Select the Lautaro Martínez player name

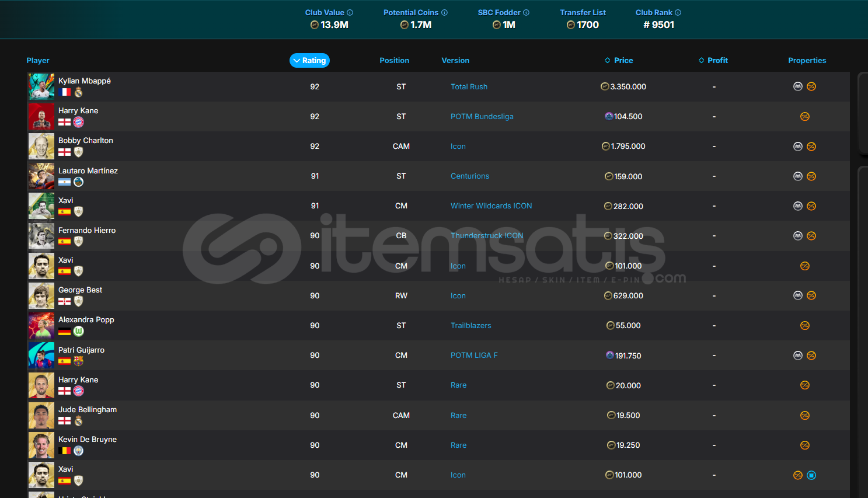(x=88, y=170)
